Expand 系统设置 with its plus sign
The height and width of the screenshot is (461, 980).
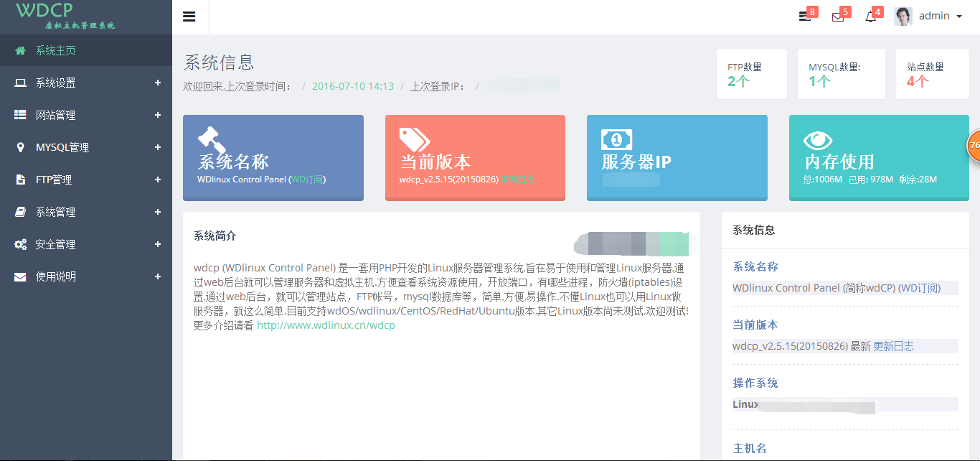pyautogui.click(x=158, y=83)
